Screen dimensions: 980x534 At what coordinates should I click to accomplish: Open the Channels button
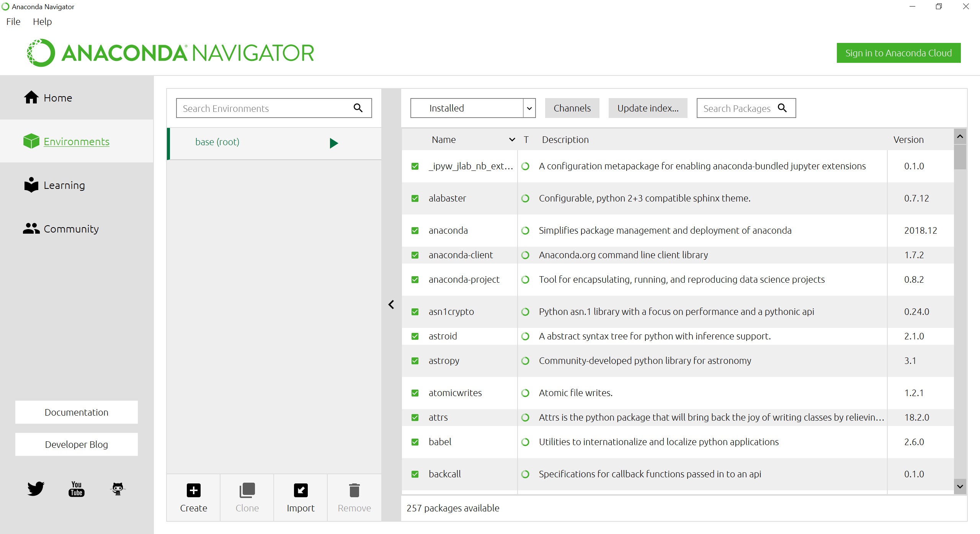pos(572,108)
